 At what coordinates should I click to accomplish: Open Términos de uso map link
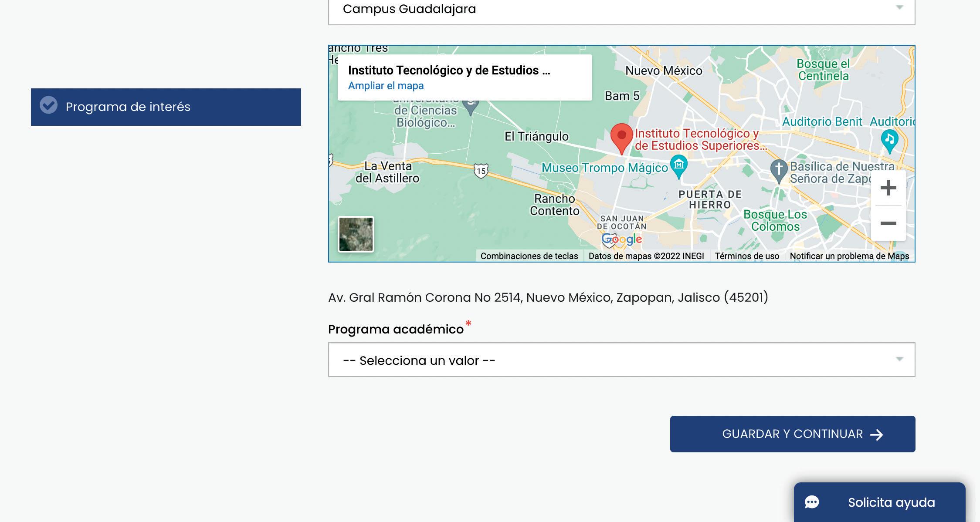click(747, 256)
